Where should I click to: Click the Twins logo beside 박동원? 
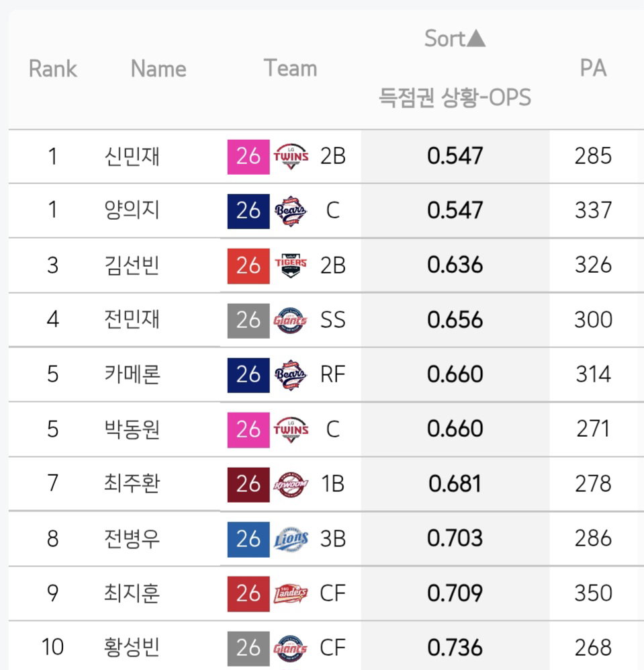(291, 429)
